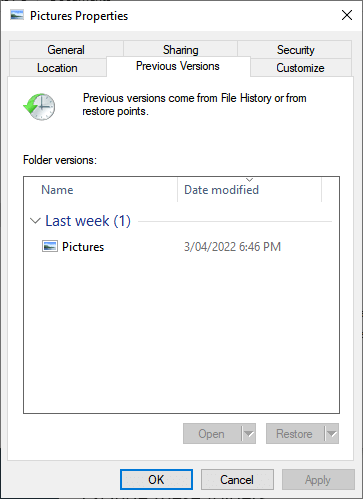Click the Apply button
363x499 pixels.
point(318,480)
